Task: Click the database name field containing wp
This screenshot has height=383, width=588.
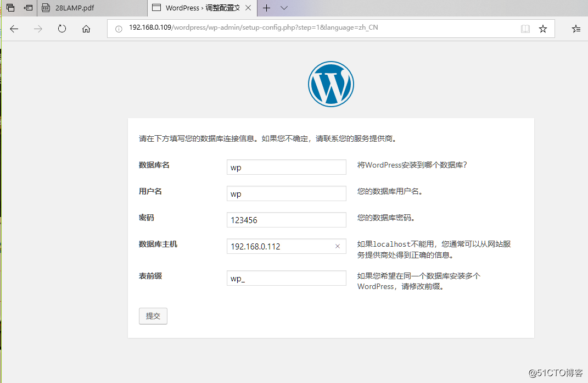Action: (287, 167)
